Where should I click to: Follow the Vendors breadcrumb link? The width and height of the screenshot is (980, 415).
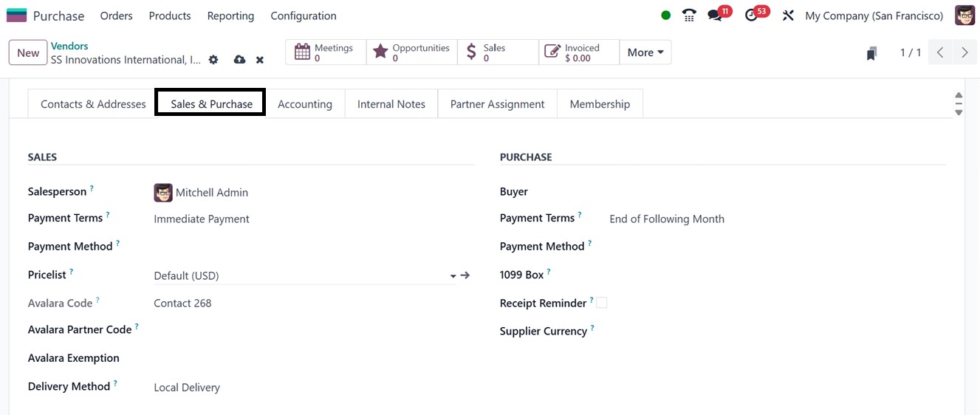coord(69,46)
